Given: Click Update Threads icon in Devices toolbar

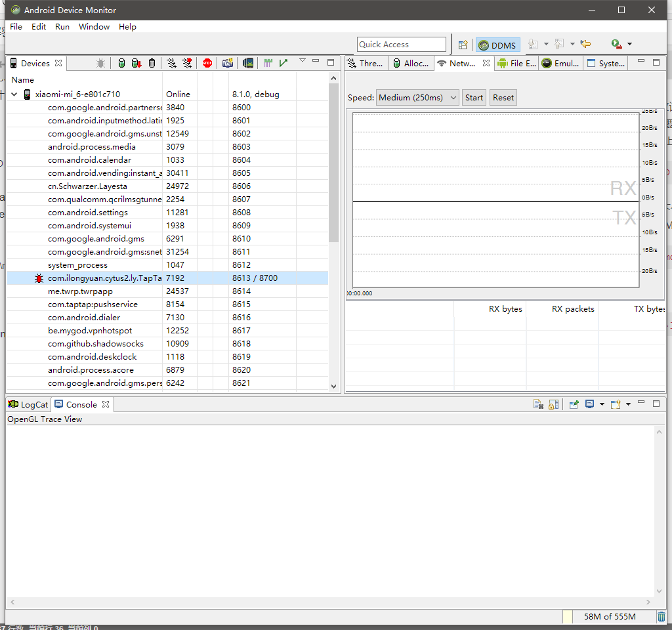Looking at the screenshot, I should (x=172, y=64).
